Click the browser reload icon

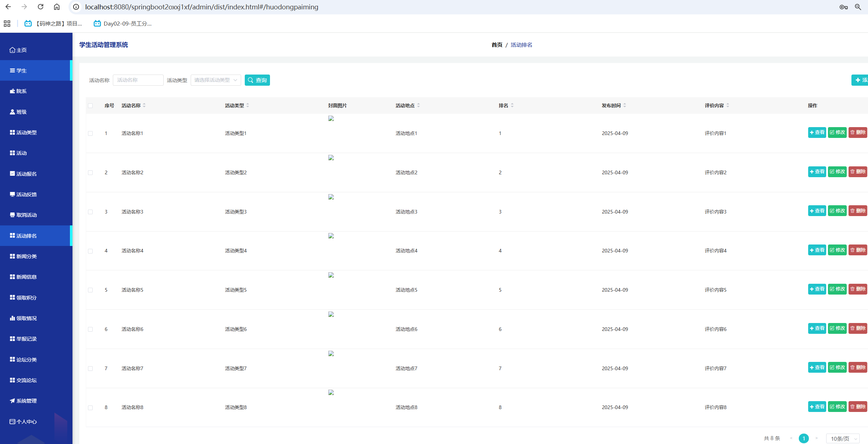(x=40, y=7)
